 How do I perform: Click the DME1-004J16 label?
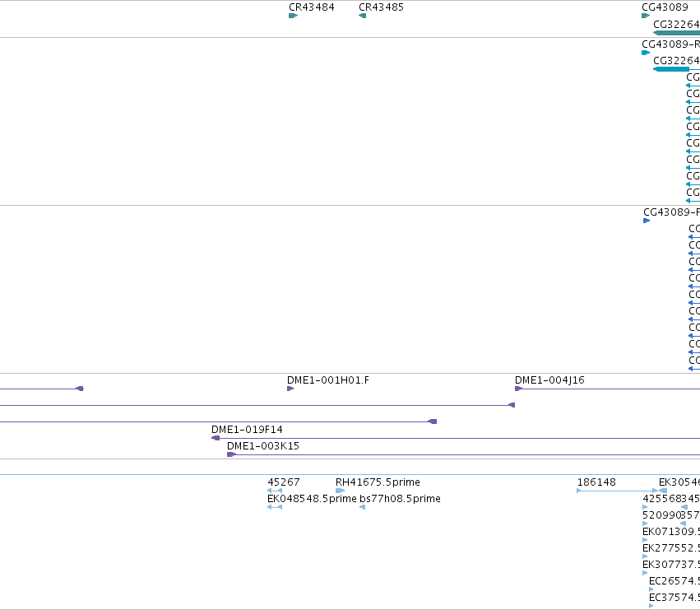(549, 380)
